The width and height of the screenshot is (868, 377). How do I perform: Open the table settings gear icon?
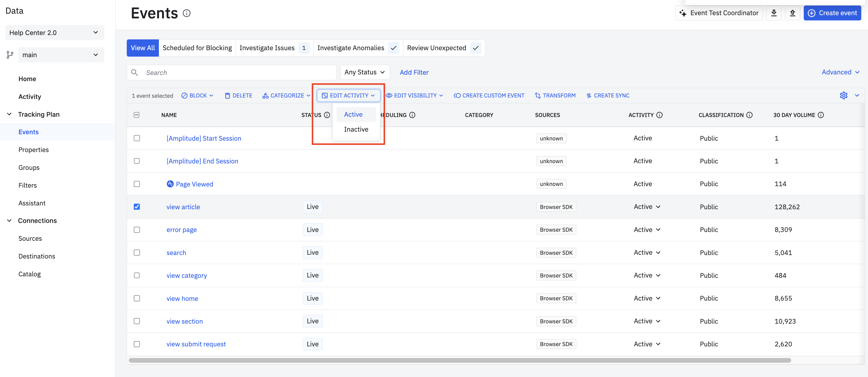843,96
